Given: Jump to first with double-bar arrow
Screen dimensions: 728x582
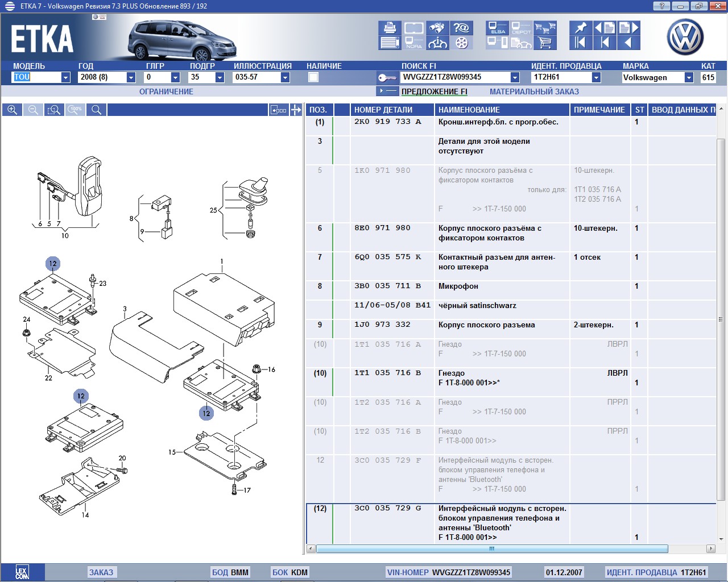Looking at the screenshot, I should pos(580,43).
